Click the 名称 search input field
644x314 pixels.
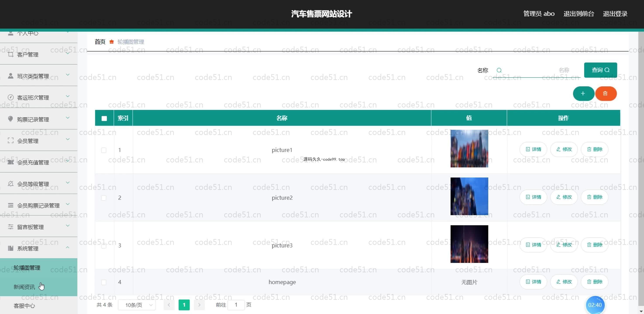[x=536, y=70]
